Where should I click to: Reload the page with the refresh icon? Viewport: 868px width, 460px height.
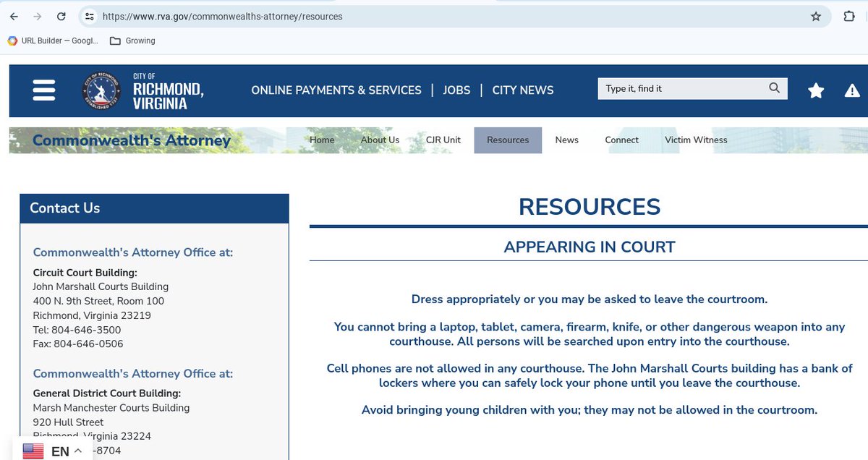pyautogui.click(x=61, y=16)
